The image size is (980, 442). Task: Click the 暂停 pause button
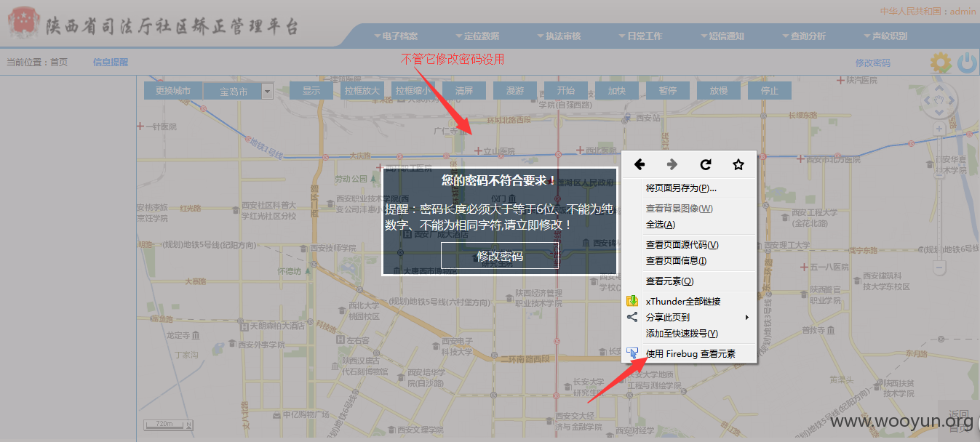point(668,91)
